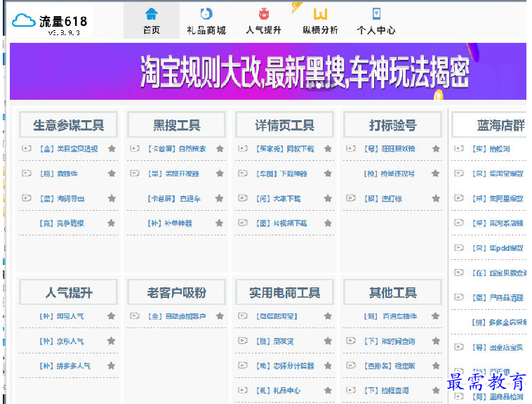Image resolution: width=532 pixels, height=404 pixels.
Task: Play tutorial video for 海词导出
Action: (x=27, y=198)
